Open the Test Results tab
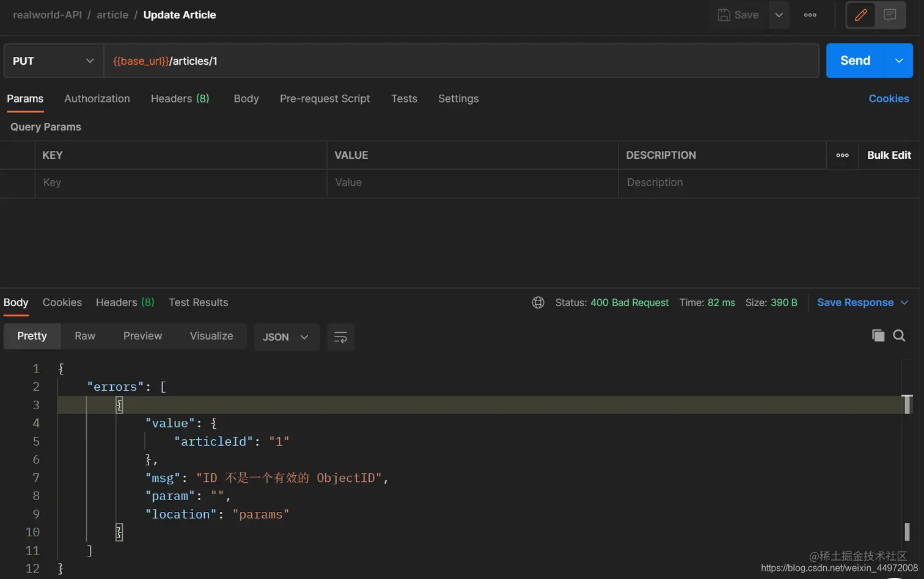This screenshot has width=924, height=579. (x=198, y=302)
